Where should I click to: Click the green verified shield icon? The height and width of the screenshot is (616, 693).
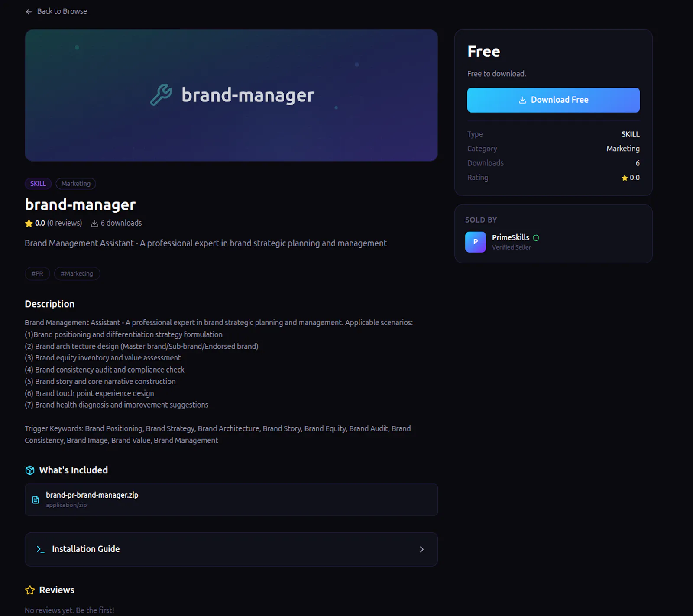[x=536, y=238]
